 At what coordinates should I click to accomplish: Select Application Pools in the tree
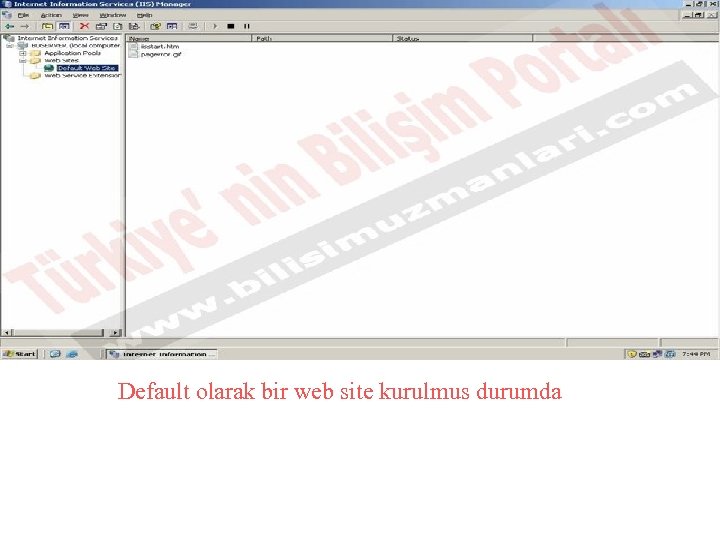pos(72,53)
